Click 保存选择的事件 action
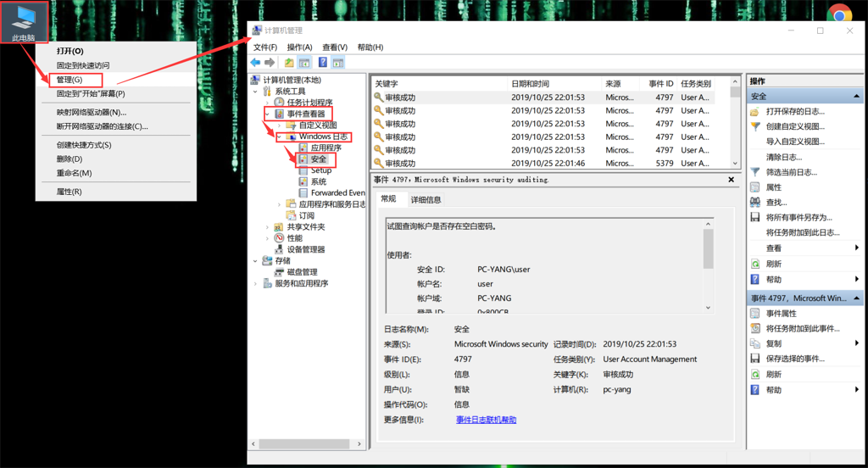This screenshot has height=468, width=868. click(x=795, y=359)
